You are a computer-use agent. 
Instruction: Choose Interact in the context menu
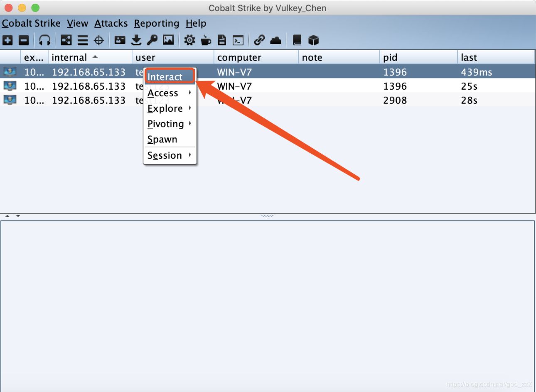click(x=170, y=77)
